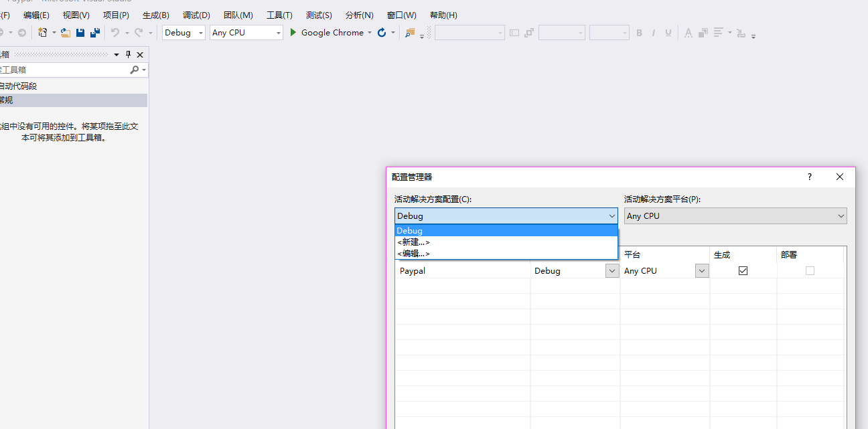This screenshot has width=868, height=429.
Task: Click the Save All icon
Action: click(x=95, y=32)
